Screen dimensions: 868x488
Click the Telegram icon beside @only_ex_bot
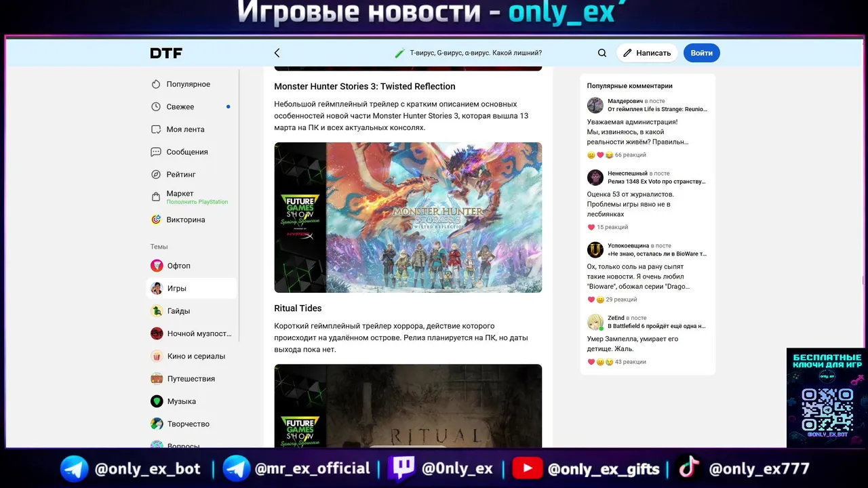click(x=75, y=468)
